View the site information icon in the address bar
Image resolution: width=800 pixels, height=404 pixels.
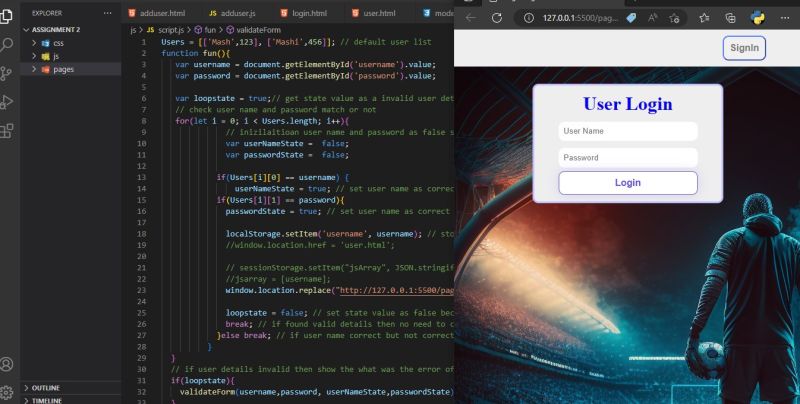pos(529,18)
